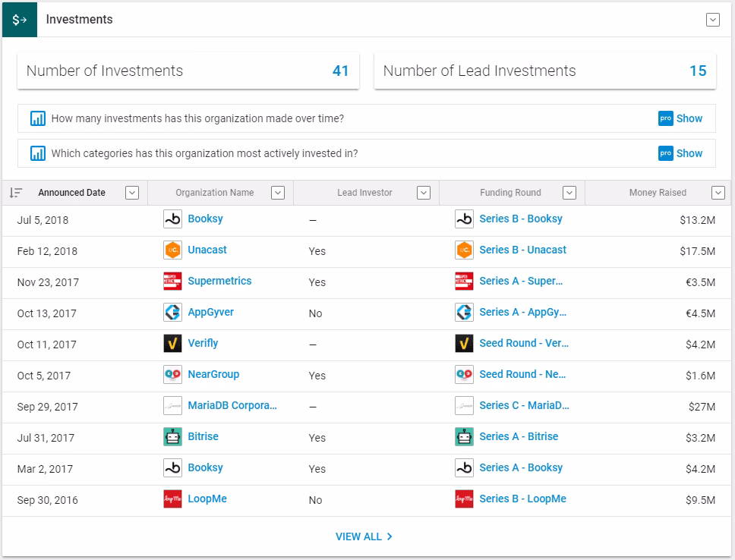Show the most actively invested categories chart

coord(689,153)
